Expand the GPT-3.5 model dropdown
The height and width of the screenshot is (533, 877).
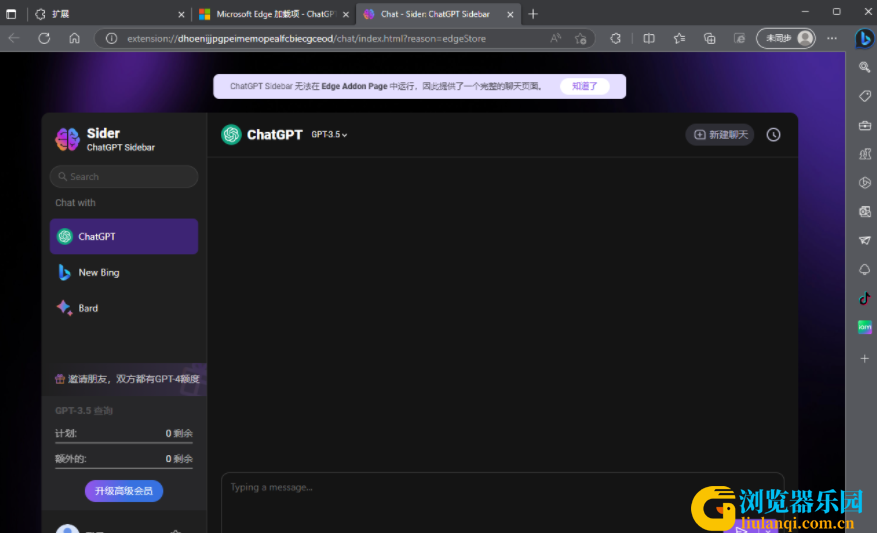point(329,135)
